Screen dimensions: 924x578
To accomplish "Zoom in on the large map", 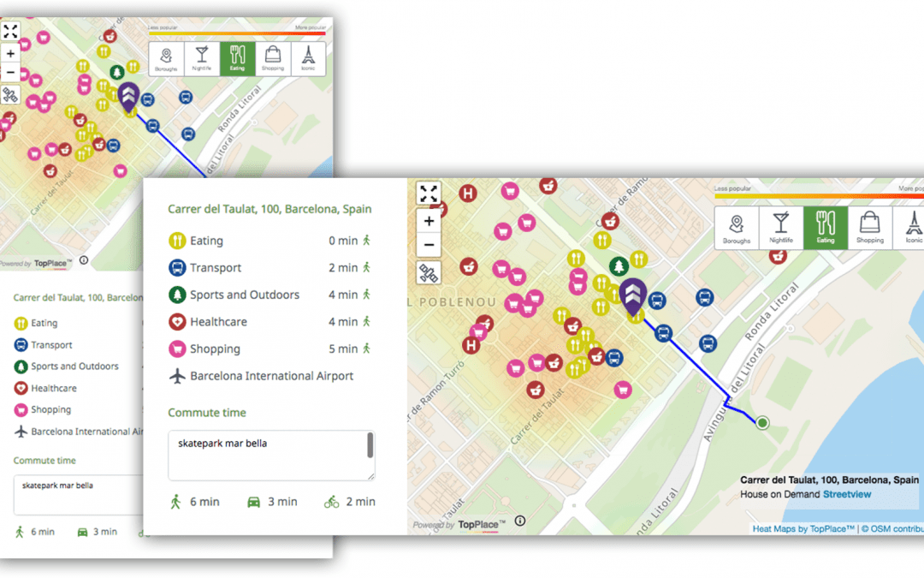I will pos(429,221).
